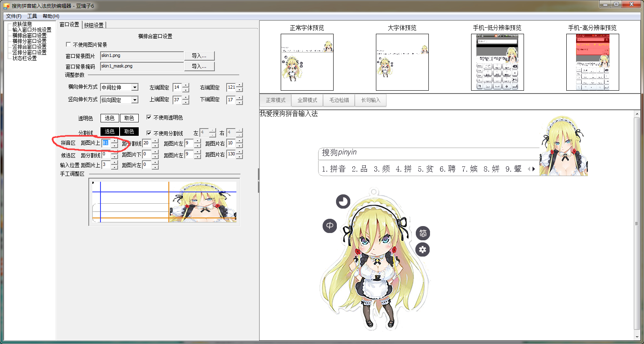
Task: Decrease 候选区 距图片右 value
Action: click(240, 157)
